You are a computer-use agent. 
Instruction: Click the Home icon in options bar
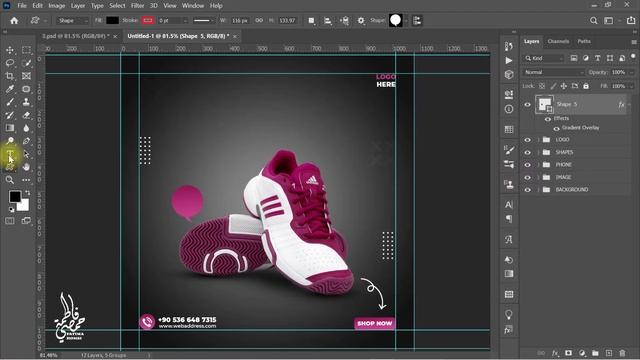pyautogui.click(x=14, y=20)
